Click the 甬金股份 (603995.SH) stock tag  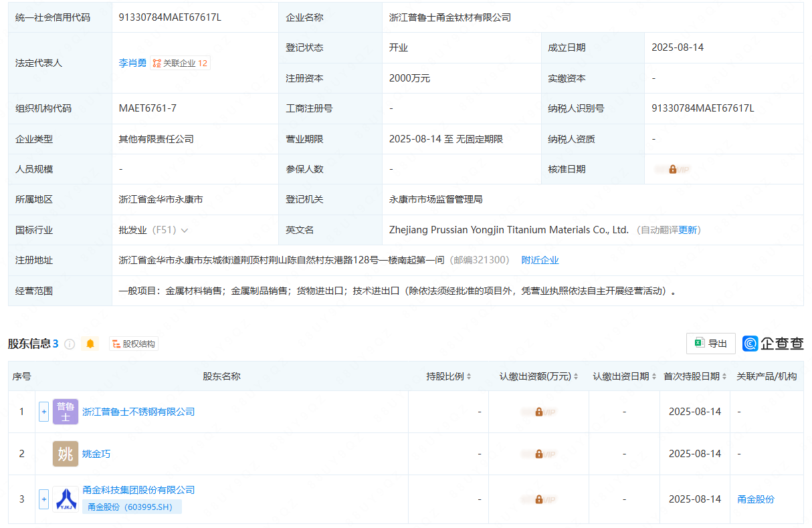(131, 507)
